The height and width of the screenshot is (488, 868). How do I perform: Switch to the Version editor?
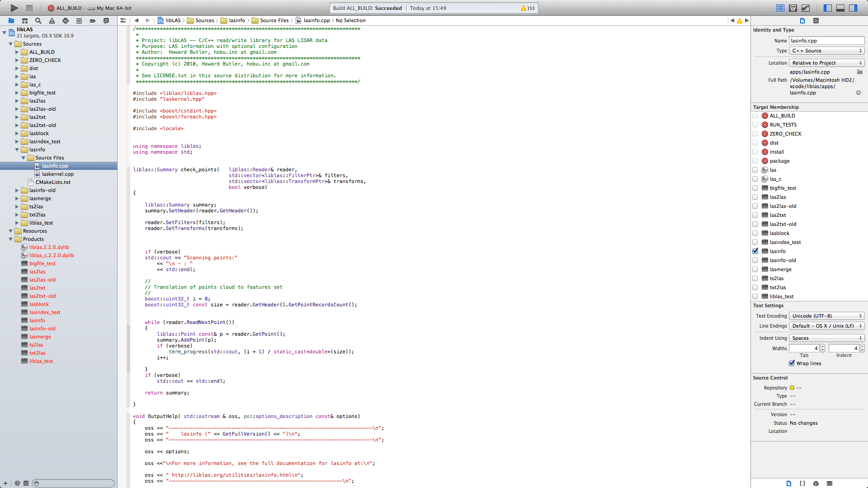click(806, 8)
